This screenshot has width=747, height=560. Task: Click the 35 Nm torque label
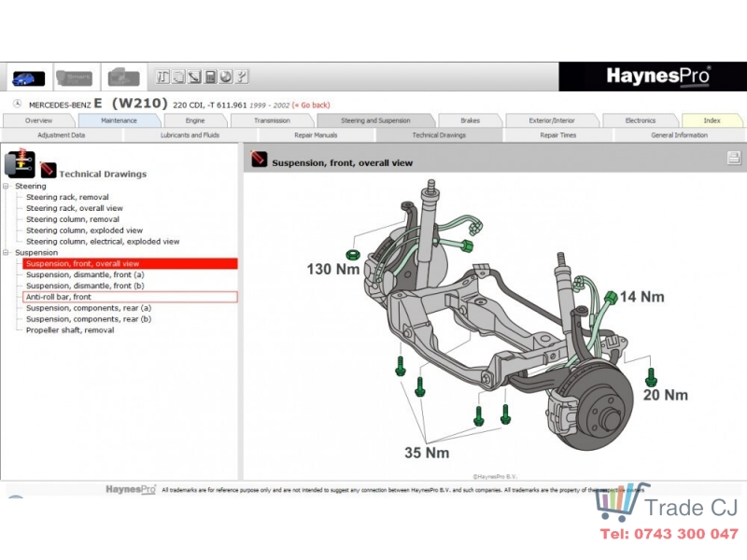pos(427,453)
